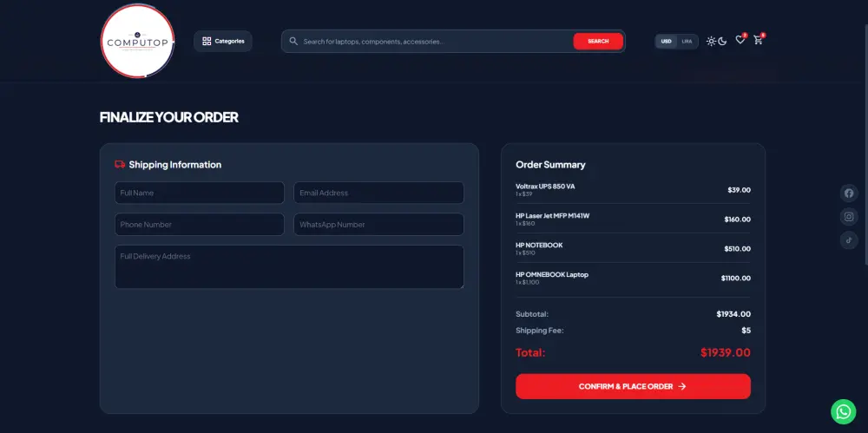This screenshot has height=433, width=868.
Task: Open the Categories menu
Action: click(x=222, y=41)
